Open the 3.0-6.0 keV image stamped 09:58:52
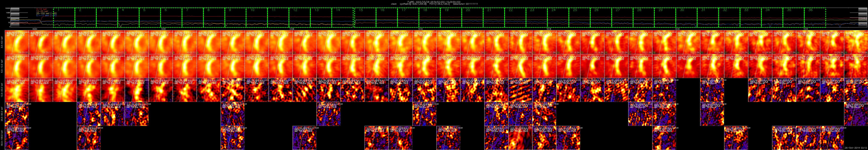 pos(89,43)
